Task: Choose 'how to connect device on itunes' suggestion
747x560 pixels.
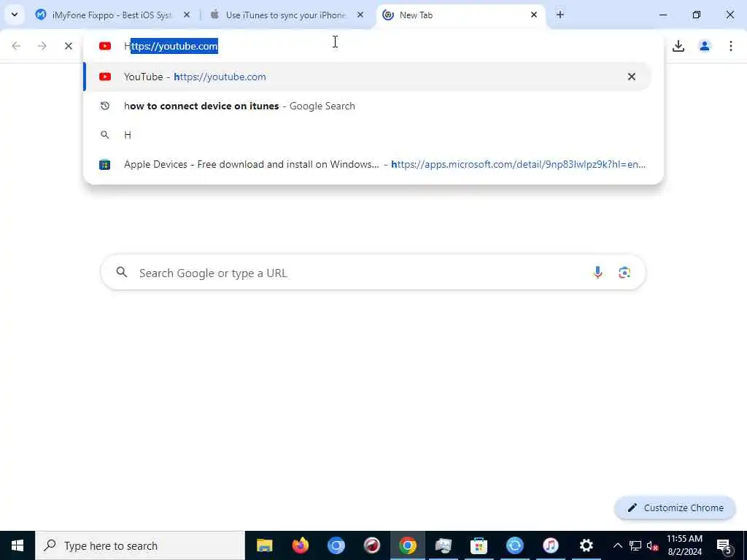Action: [368, 106]
